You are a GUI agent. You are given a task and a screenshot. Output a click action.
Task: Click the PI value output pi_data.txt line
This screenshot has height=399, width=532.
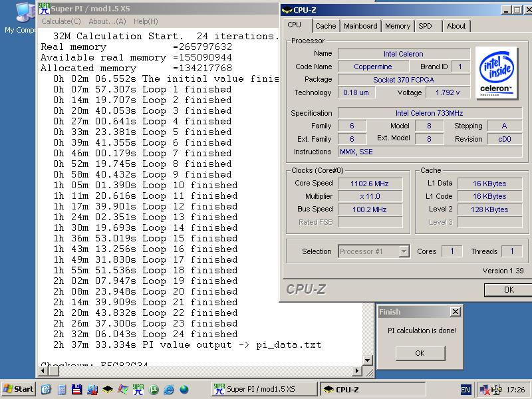(187, 345)
